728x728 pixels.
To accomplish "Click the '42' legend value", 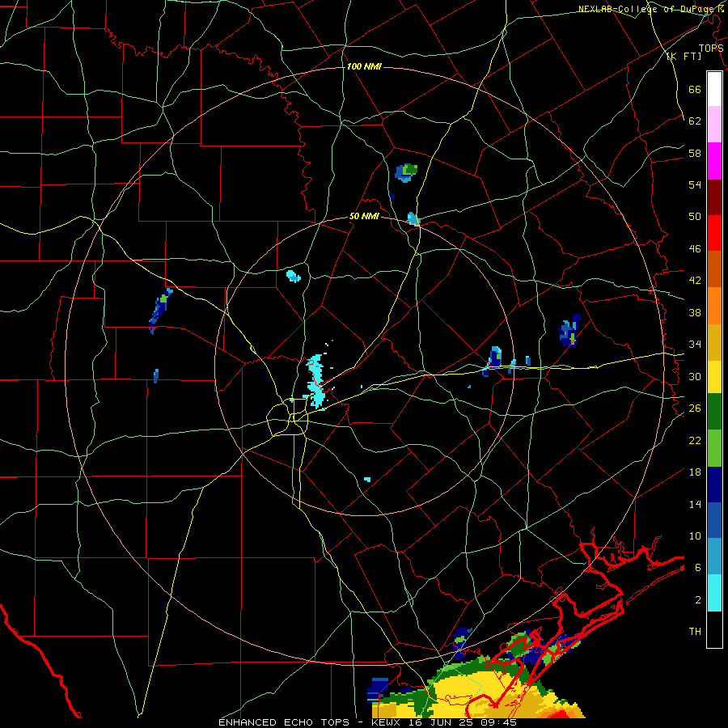I will (x=695, y=280).
